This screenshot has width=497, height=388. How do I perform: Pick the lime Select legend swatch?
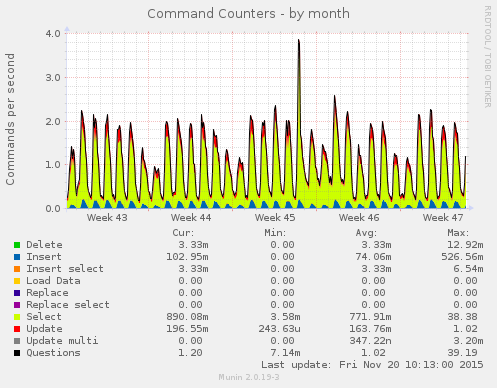tap(17, 317)
